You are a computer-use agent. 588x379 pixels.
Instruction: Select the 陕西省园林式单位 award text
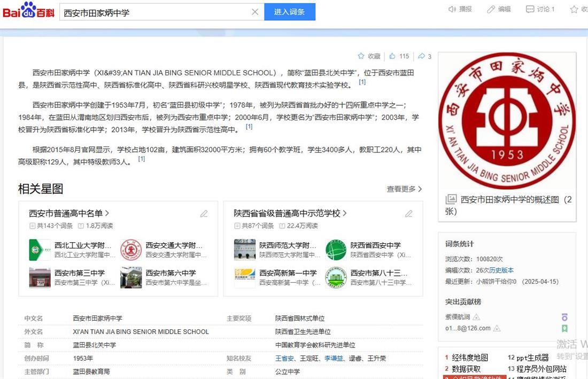(300, 319)
